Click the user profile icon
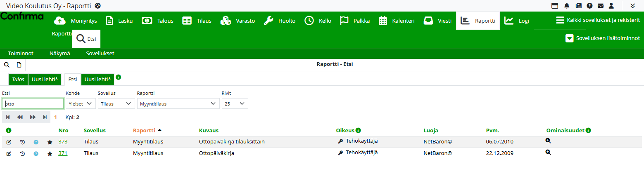This screenshot has width=644, height=169. pos(611,6)
